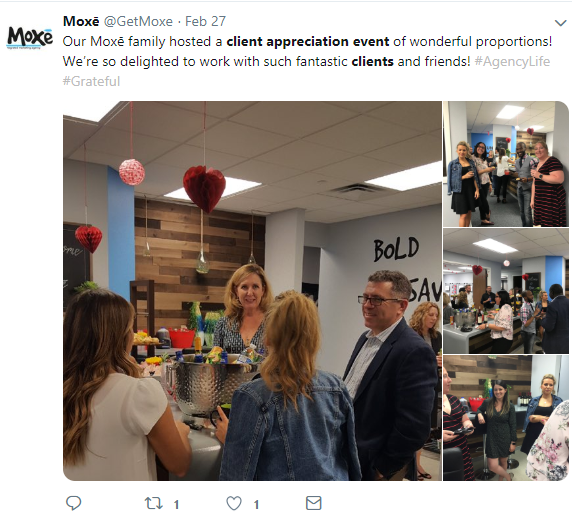The height and width of the screenshot is (520, 572).
Task: Open the Moxē display name profile
Action: point(81,21)
